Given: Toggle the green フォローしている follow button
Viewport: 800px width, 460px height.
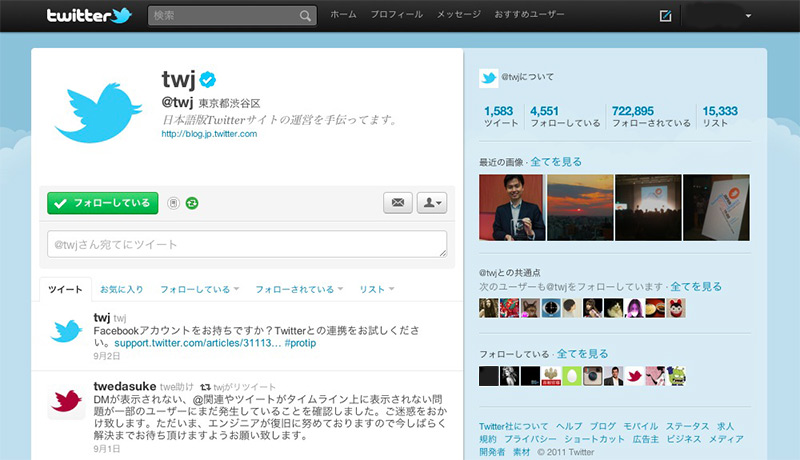Looking at the screenshot, I should point(103,203).
